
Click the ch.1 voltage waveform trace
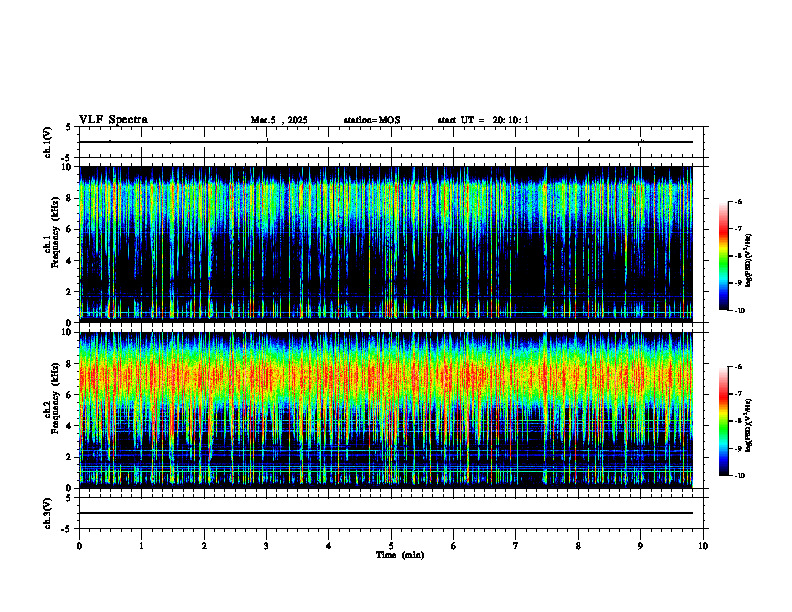(385, 142)
